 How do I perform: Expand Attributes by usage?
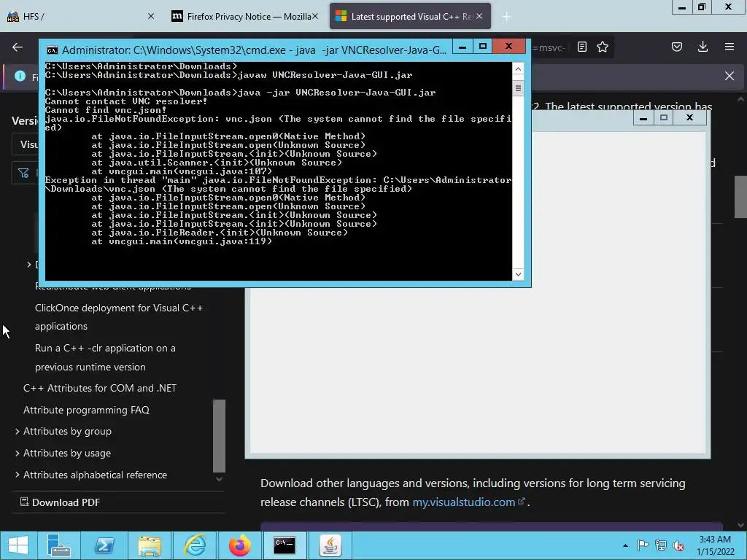click(x=18, y=453)
